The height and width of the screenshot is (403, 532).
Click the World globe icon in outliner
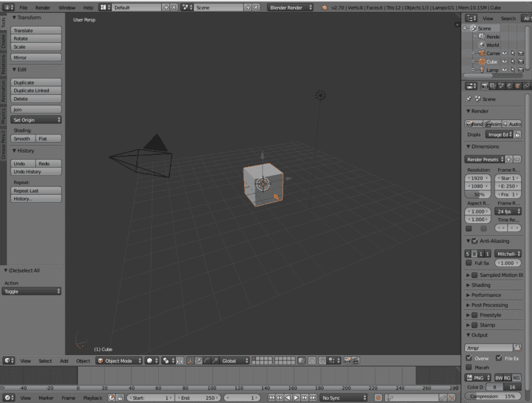click(482, 45)
